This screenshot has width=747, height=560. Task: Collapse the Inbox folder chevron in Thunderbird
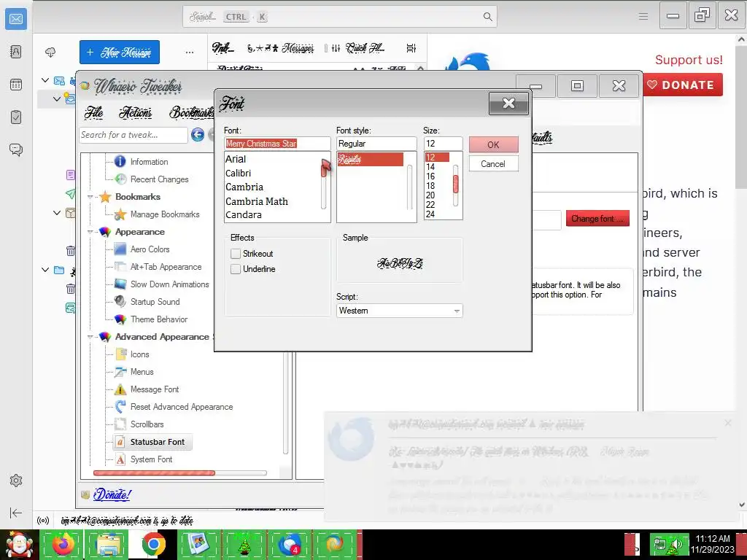57,99
